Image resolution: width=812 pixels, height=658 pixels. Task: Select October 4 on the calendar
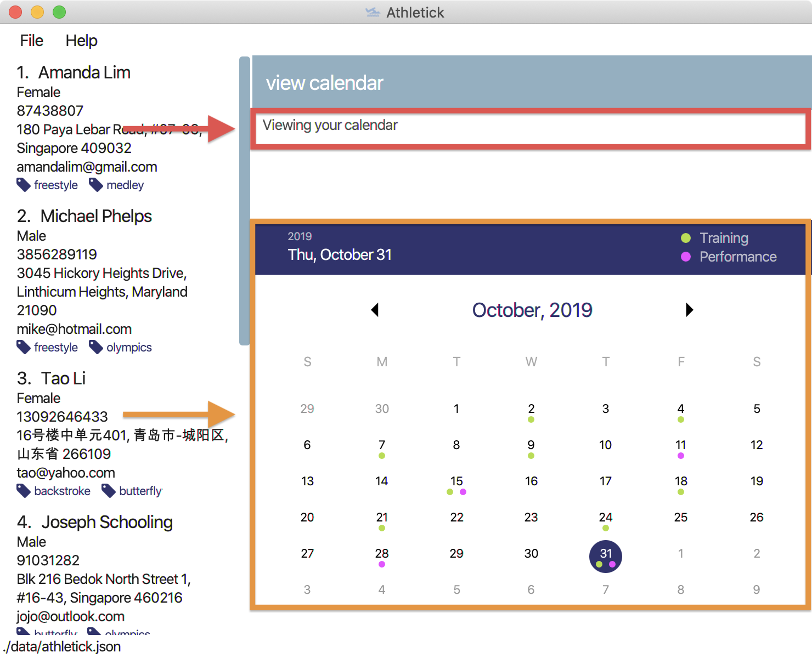[x=681, y=409]
